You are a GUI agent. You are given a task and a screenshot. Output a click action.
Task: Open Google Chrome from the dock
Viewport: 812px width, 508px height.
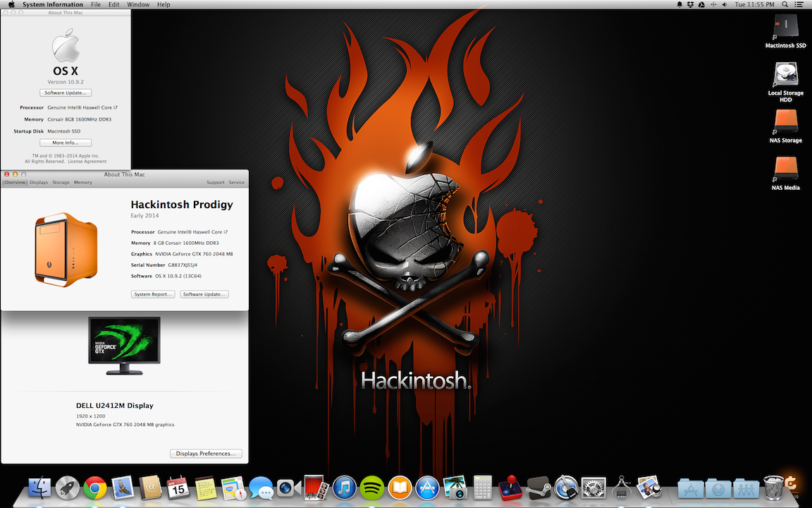pos(95,488)
